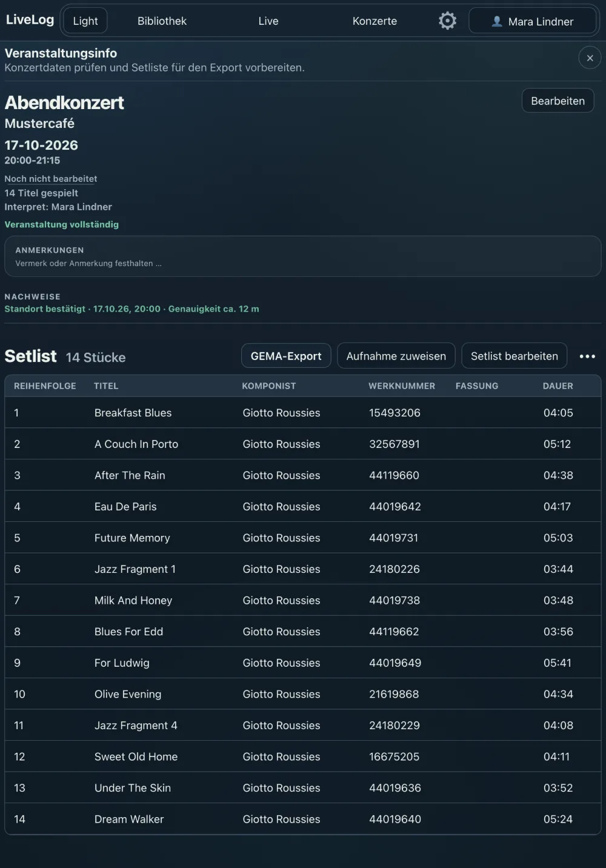Click the 'Noch nicht bearbeitet' status link
Screen dimensions: 606x868
pyautogui.click(x=51, y=179)
